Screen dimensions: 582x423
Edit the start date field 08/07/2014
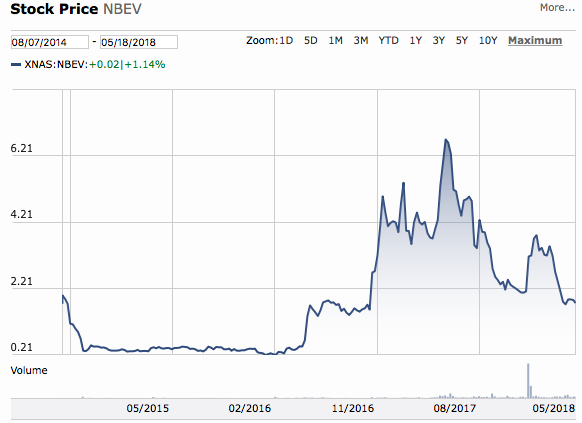50,42
